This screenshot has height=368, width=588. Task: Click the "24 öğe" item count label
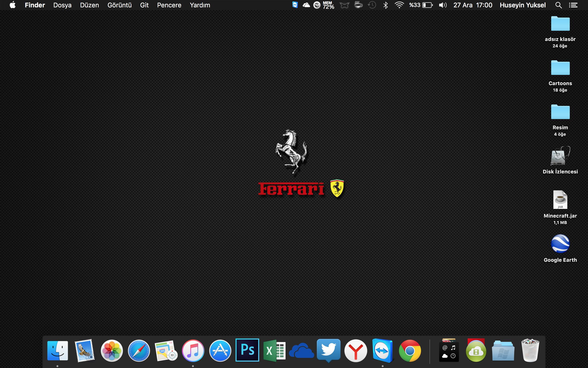pos(560,46)
